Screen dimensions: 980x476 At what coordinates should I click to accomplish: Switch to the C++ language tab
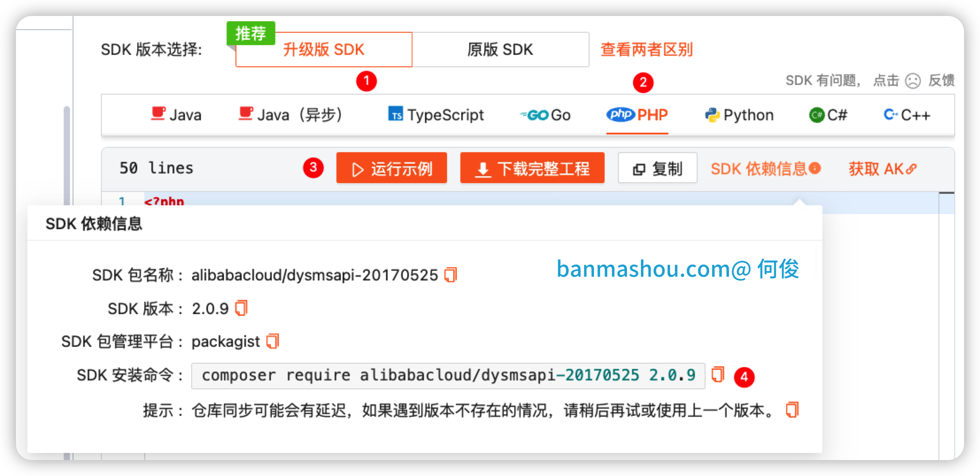[907, 115]
